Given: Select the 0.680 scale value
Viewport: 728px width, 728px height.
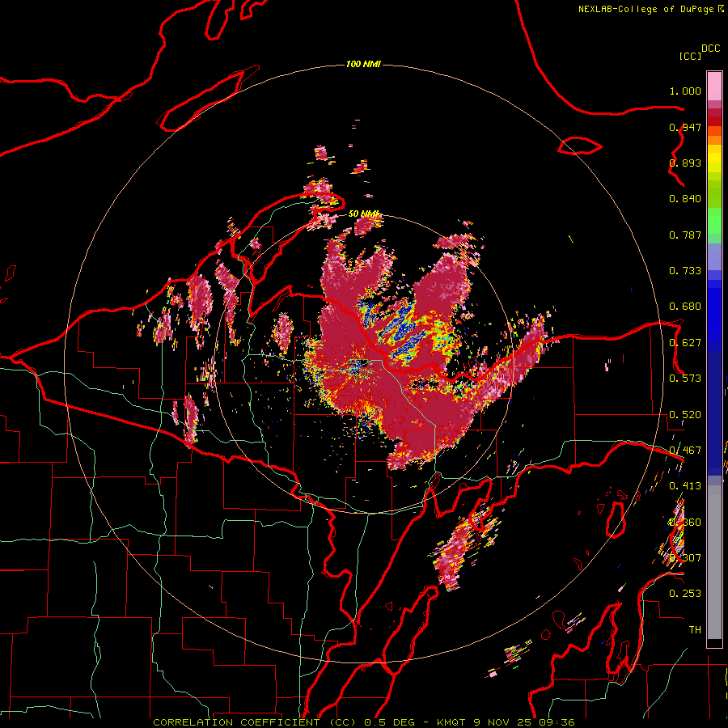Looking at the screenshot, I should (x=685, y=307).
